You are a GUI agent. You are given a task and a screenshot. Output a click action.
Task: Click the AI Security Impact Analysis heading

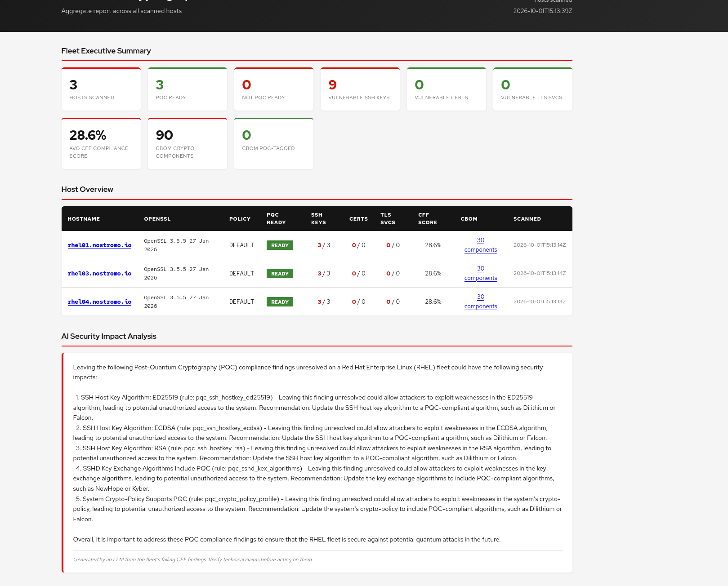pyautogui.click(x=109, y=336)
